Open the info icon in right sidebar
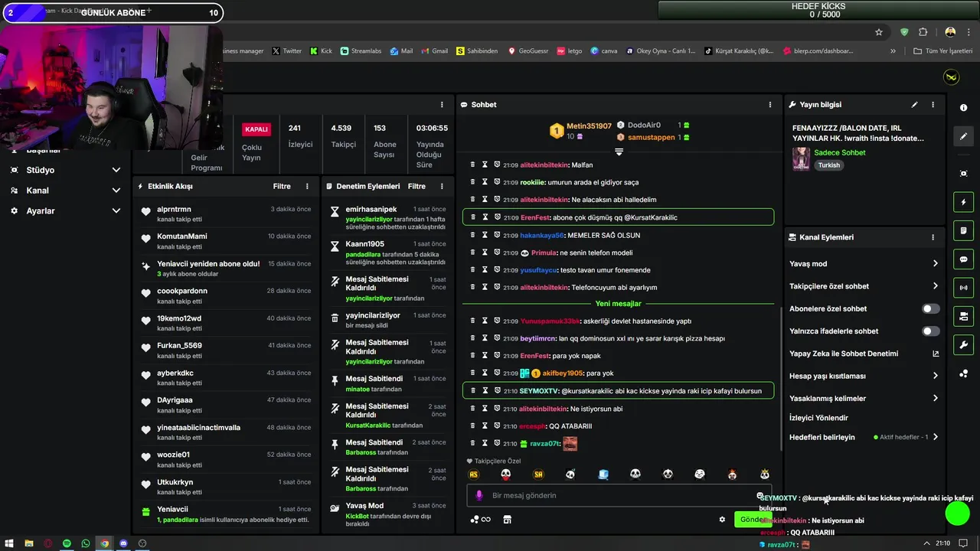The width and height of the screenshot is (980, 551). 963,108
